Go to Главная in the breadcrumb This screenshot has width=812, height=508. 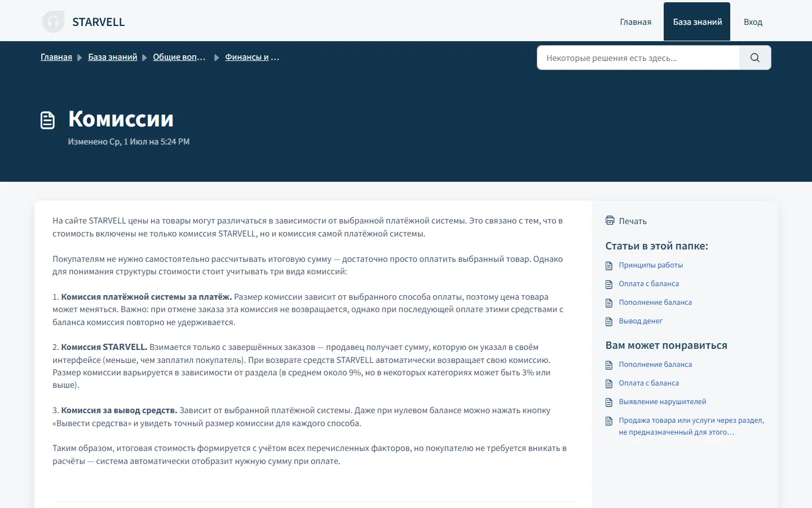point(56,57)
